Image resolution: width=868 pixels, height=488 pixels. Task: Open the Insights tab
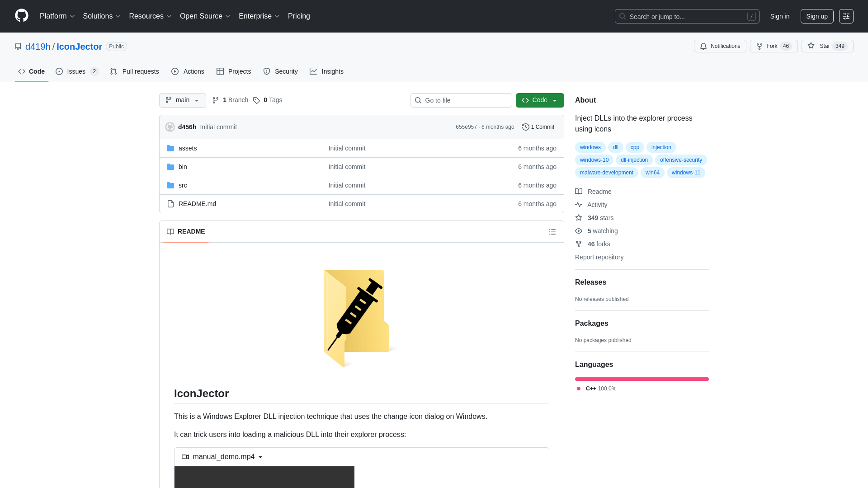[x=326, y=71]
